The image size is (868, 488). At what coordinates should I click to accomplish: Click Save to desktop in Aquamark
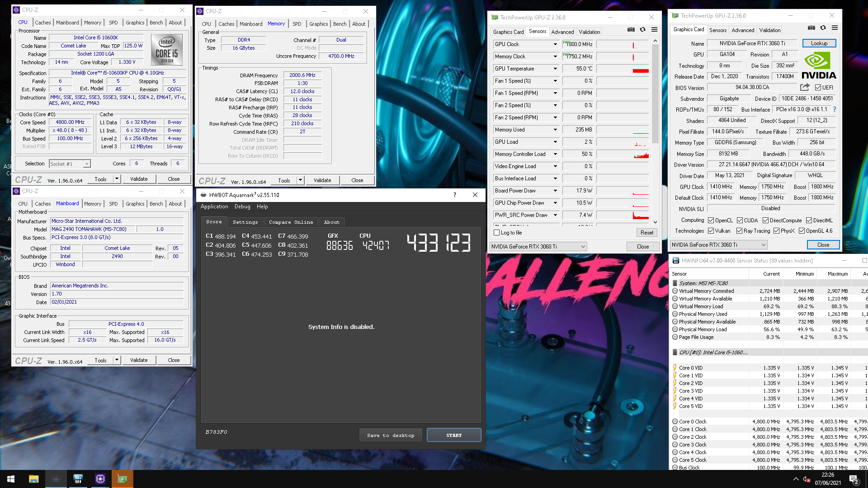click(391, 435)
